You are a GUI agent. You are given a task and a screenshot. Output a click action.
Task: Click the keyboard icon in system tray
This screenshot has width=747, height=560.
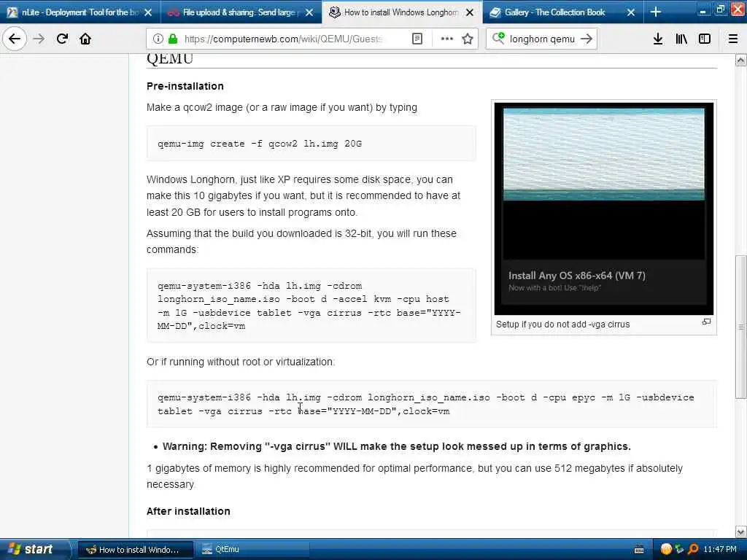[639, 550]
